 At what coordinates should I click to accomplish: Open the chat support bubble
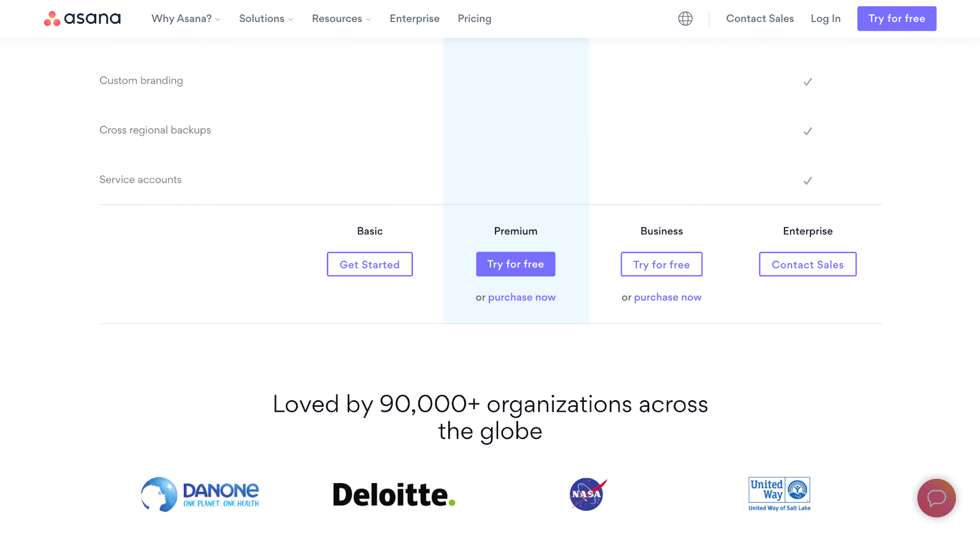pos(936,498)
